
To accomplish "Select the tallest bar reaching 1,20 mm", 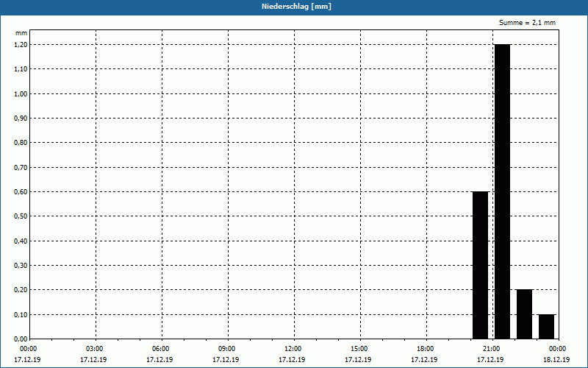I will tap(503, 191).
